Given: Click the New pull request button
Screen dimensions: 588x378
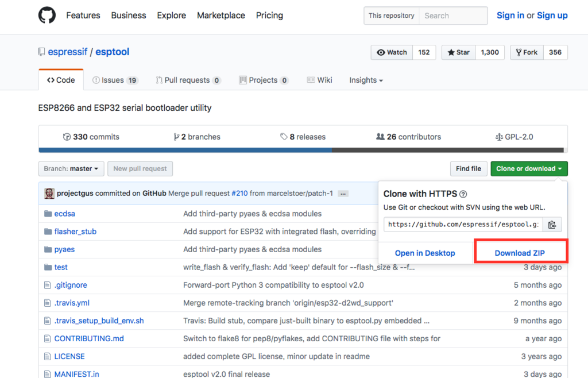Looking at the screenshot, I should tap(140, 169).
